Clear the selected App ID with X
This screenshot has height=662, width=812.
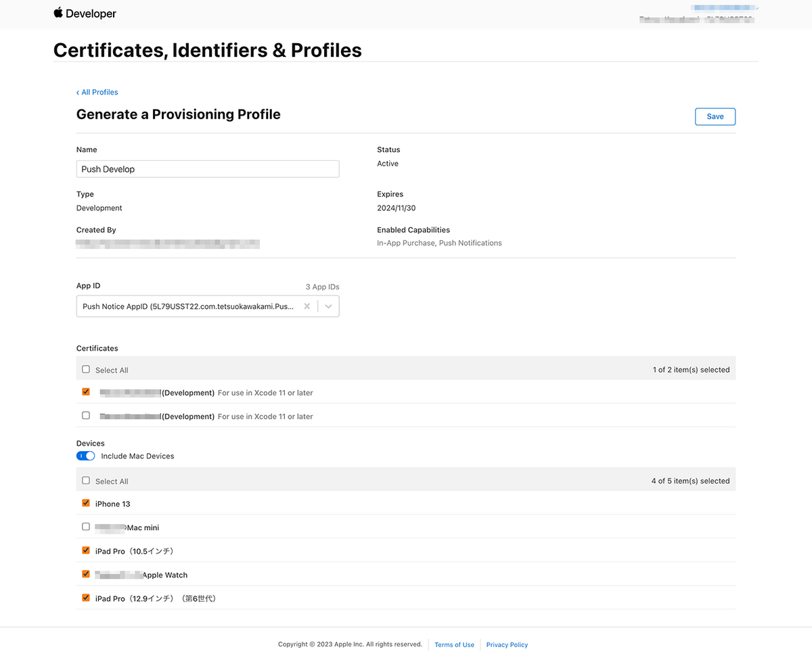tap(307, 306)
